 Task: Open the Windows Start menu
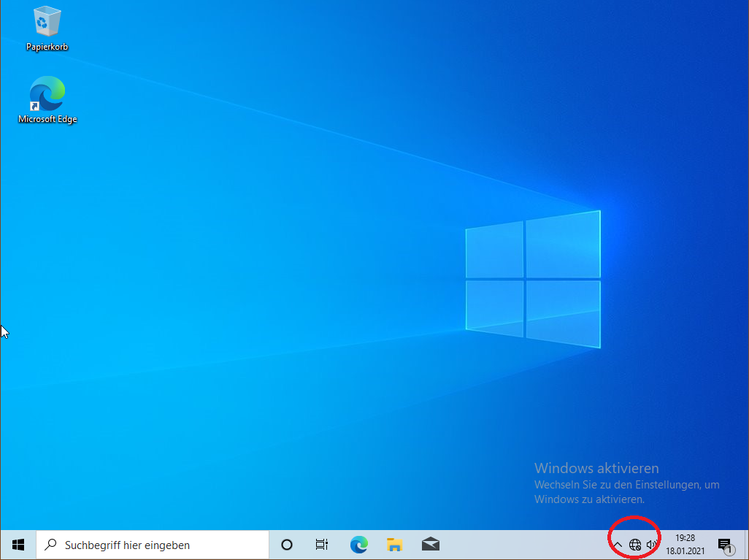[18, 545]
